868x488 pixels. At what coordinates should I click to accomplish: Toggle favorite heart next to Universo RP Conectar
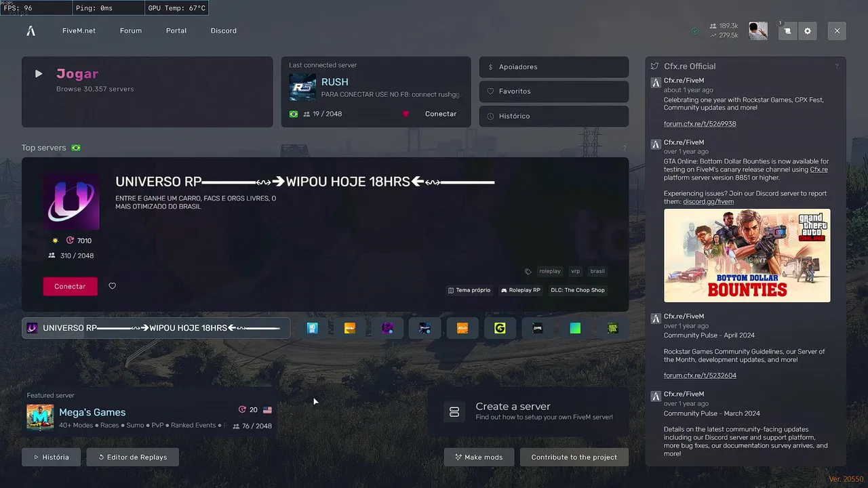click(x=113, y=286)
